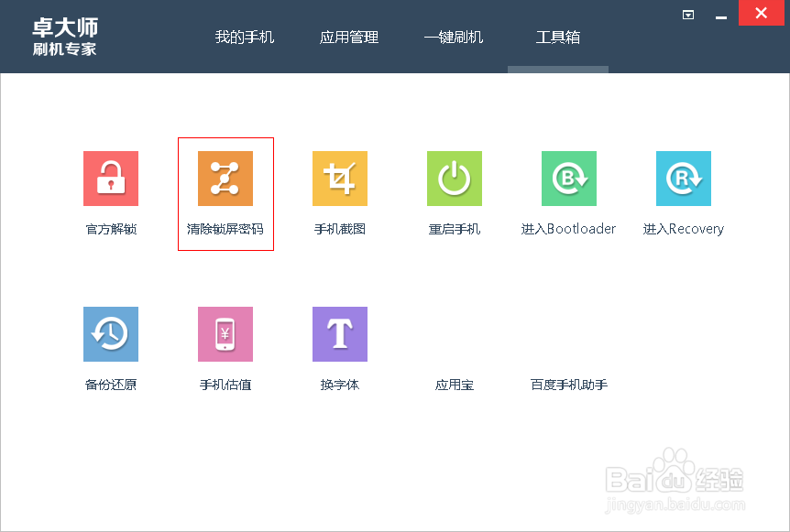The image size is (790, 532).
Task: Click the 进入Recovery text label
Action: pyautogui.click(x=684, y=229)
